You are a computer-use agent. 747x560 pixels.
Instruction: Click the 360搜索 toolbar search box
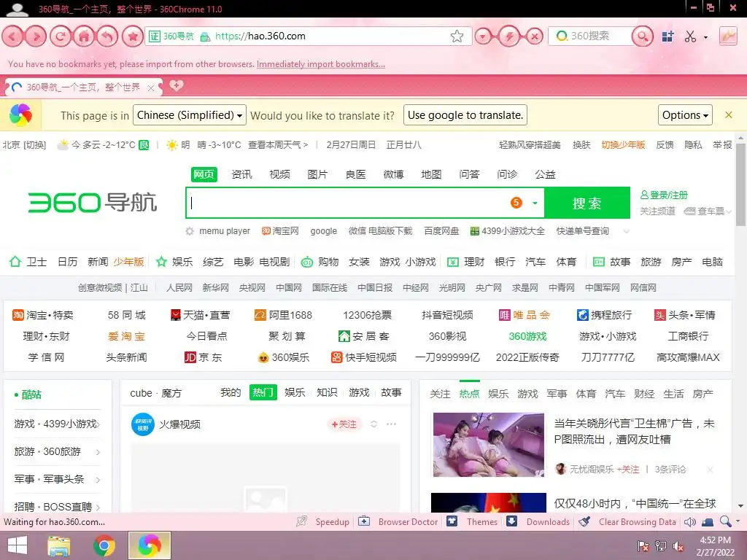(591, 36)
